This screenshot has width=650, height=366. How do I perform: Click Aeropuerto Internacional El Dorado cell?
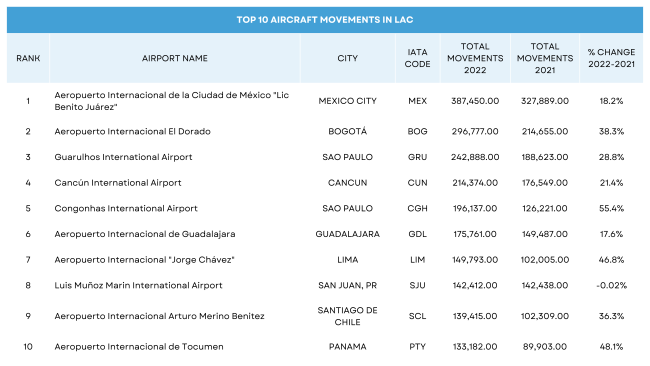click(132, 131)
